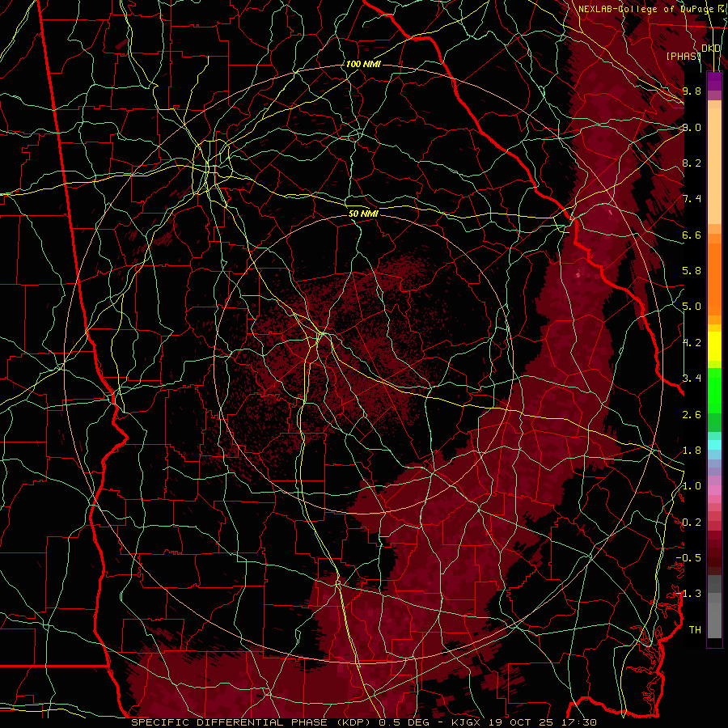Click the 5.0 value on the color scale
Image resolution: width=728 pixels, height=728 pixels.
692,307
